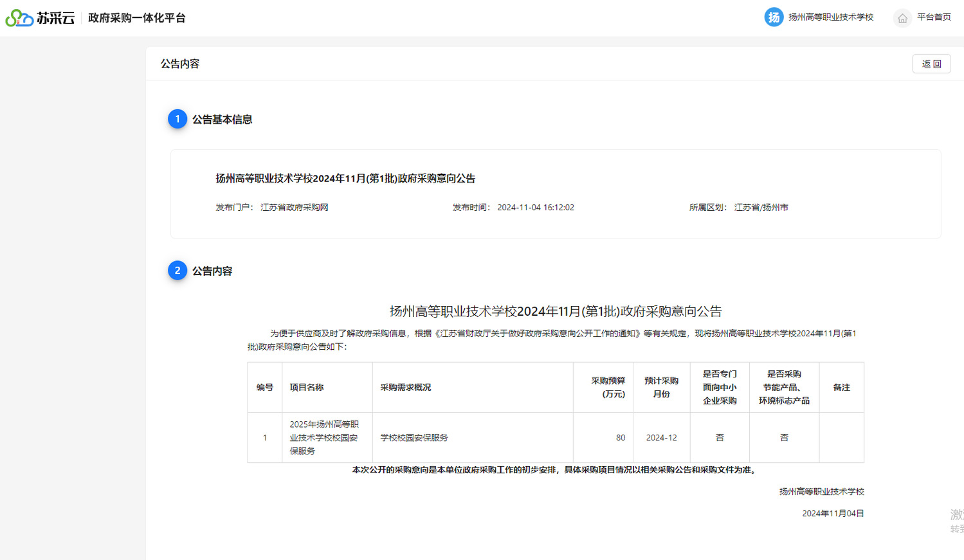Click the 项目名称 column header
The height and width of the screenshot is (560, 964).
coord(307,388)
